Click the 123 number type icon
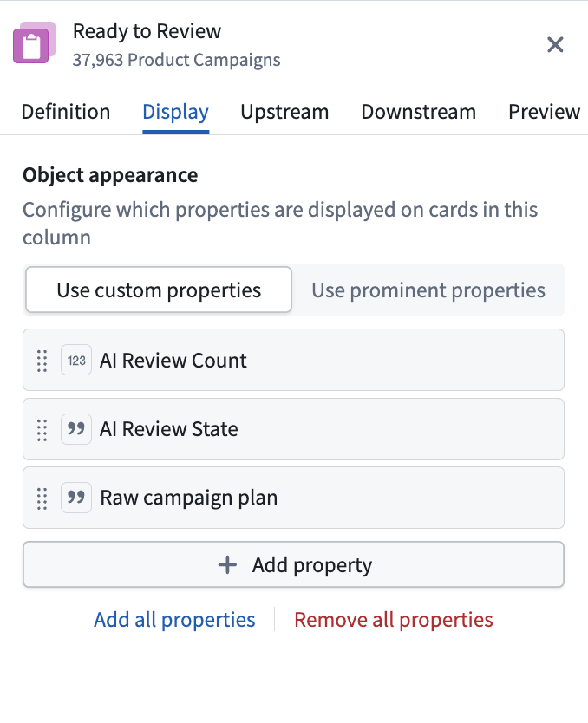The image size is (588, 723). [x=76, y=360]
